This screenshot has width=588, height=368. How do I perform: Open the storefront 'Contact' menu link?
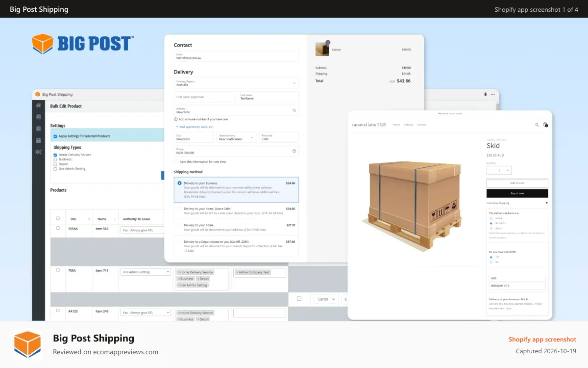[421, 125]
